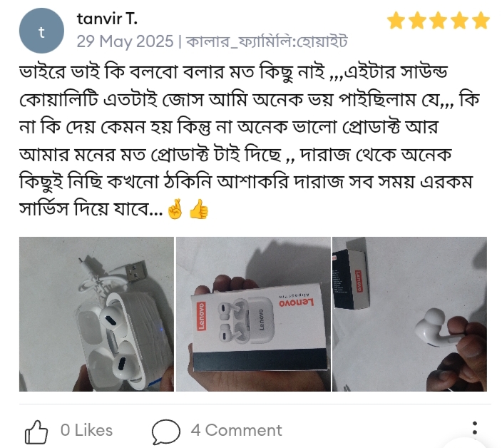
Task: Click the crossed fingers emoji in the review
Action: pos(175,209)
